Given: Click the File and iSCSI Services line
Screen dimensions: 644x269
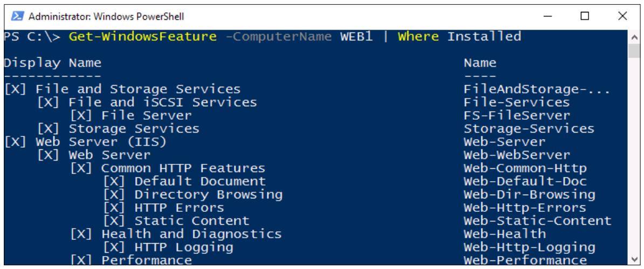Looking at the screenshot, I should [148, 102].
